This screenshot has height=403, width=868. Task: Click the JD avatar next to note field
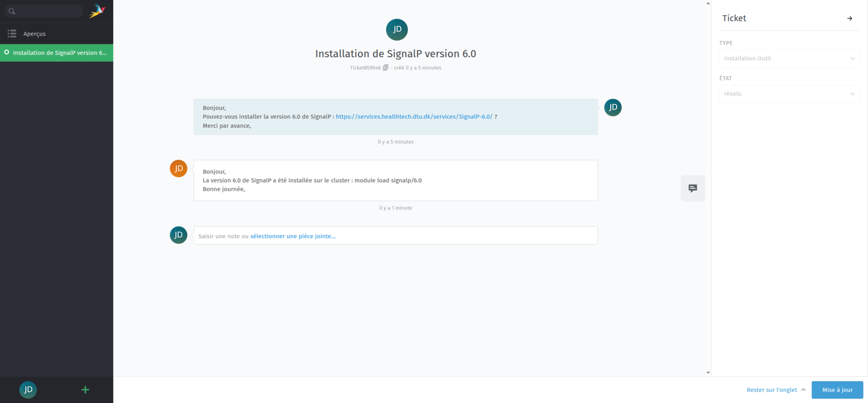pyautogui.click(x=179, y=235)
